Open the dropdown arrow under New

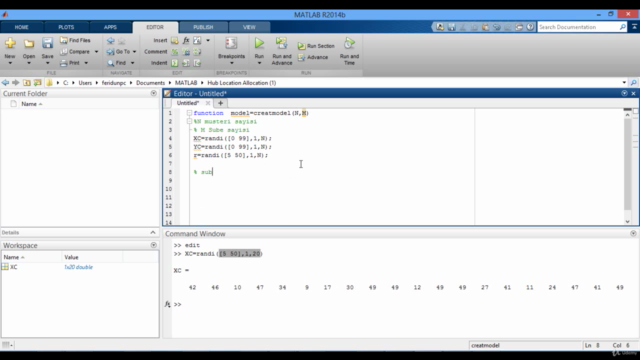(10, 63)
